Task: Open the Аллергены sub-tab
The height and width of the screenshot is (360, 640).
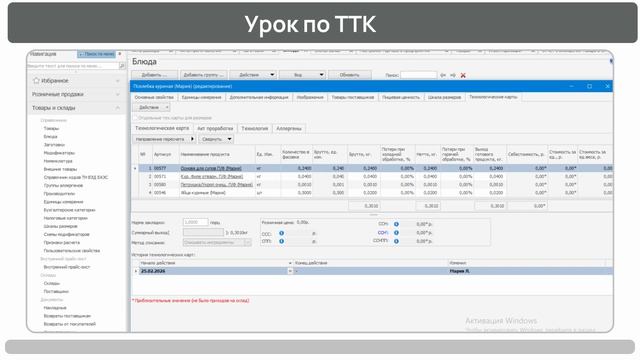Action: point(289,129)
